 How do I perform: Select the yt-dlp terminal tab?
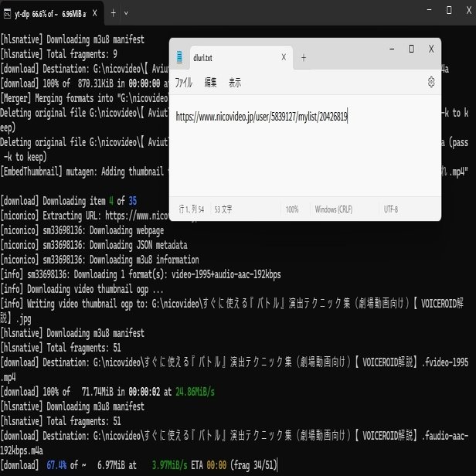tap(52, 13)
